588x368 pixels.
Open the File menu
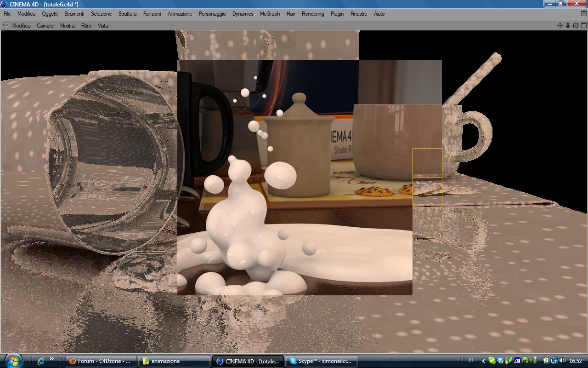(7, 14)
